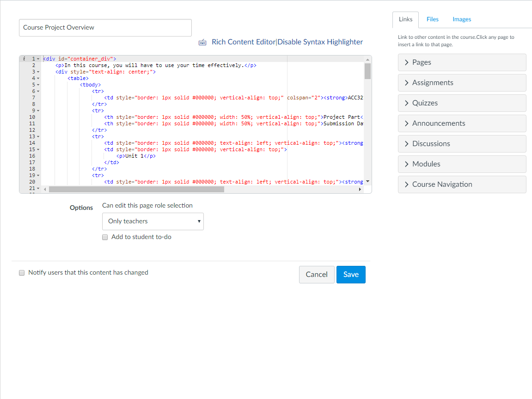The width and height of the screenshot is (532, 399).
Task: Switch to the Images tab
Action: (x=461, y=19)
